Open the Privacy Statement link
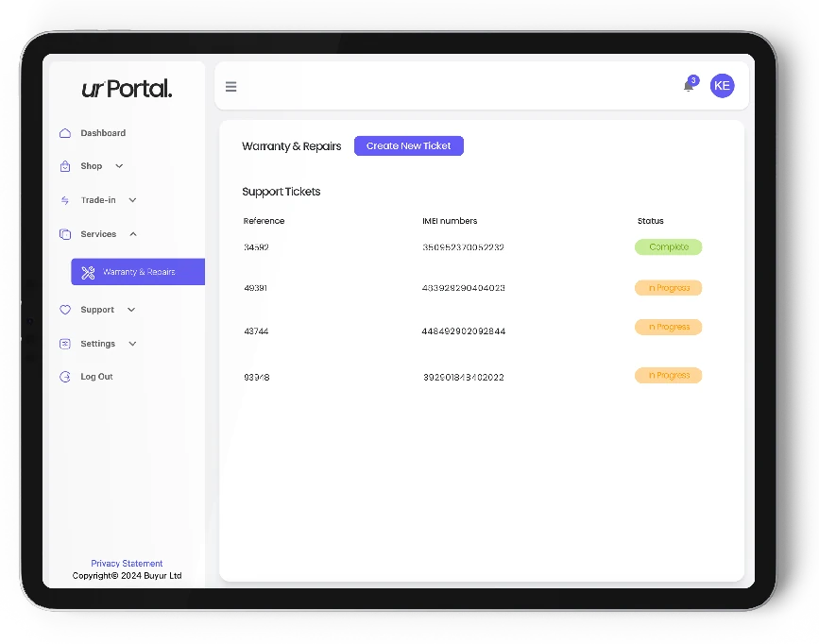 (127, 564)
